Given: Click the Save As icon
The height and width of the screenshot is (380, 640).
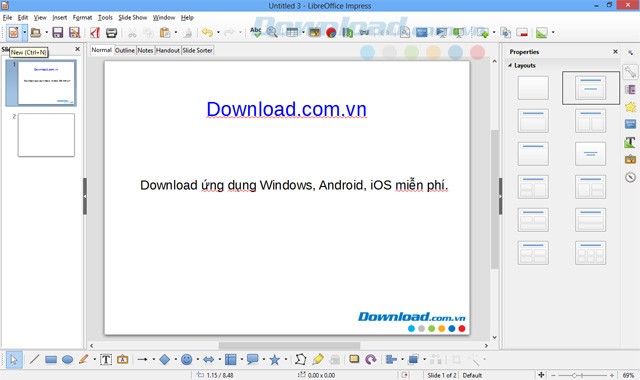Looking at the screenshot, I should pos(74,32).
